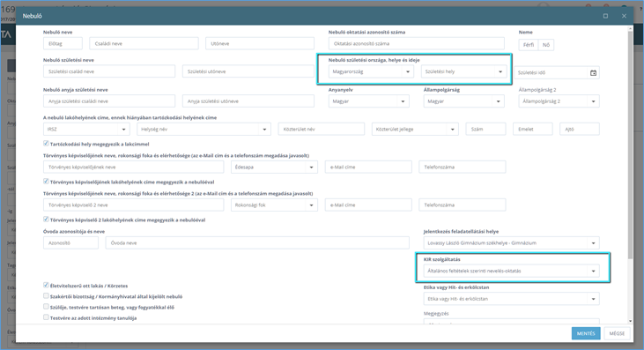Open the birth date calendar picker
644x350 pixels.
coord(593,72)
